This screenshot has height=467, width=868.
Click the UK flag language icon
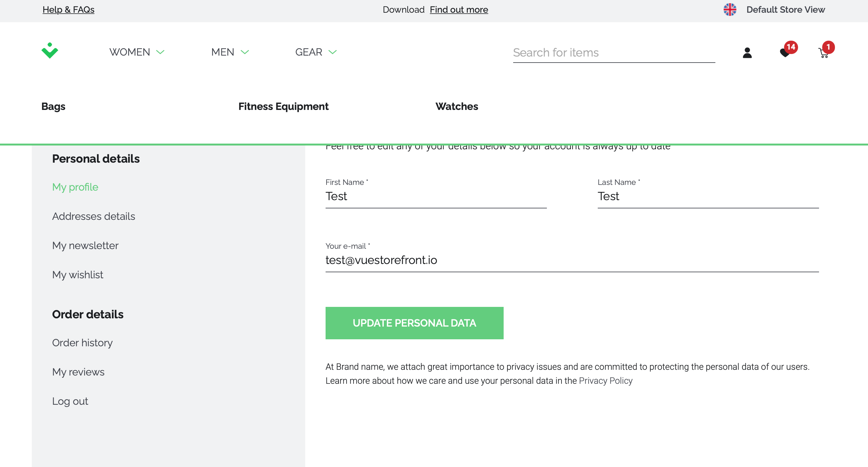(x=730, y=10)
